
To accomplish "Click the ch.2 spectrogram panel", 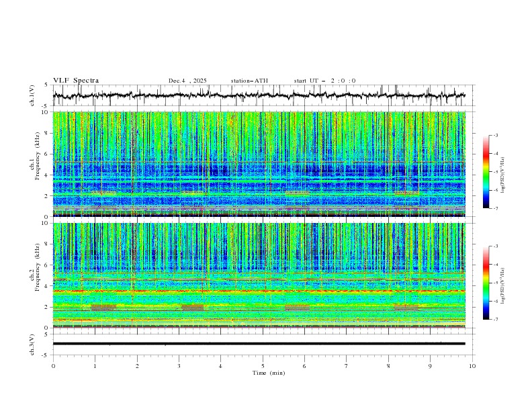I will [259, 275].
